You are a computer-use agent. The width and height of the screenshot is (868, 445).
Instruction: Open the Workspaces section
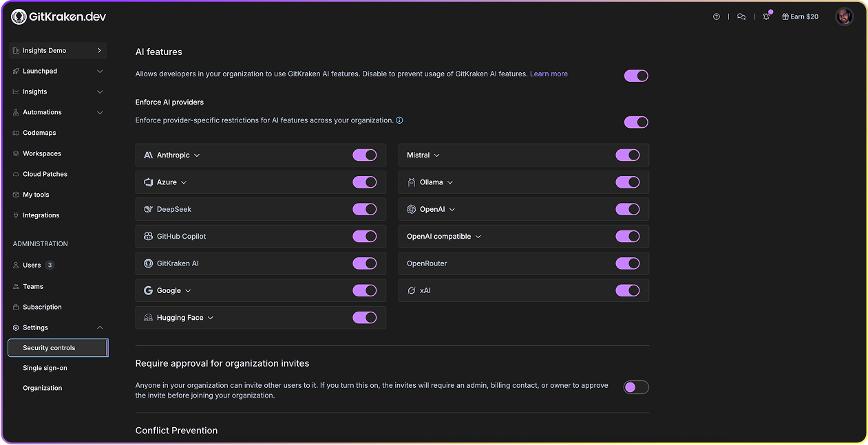point(42,153)
